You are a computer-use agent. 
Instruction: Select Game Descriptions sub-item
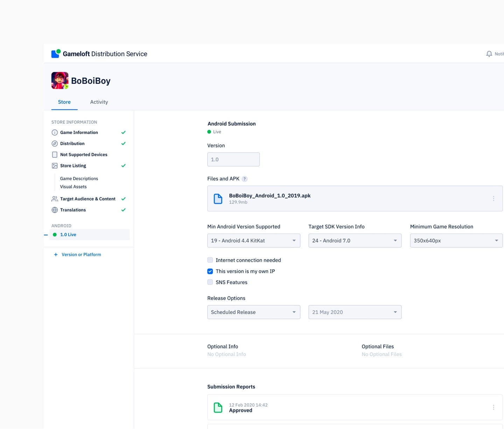tap(79, 179)
